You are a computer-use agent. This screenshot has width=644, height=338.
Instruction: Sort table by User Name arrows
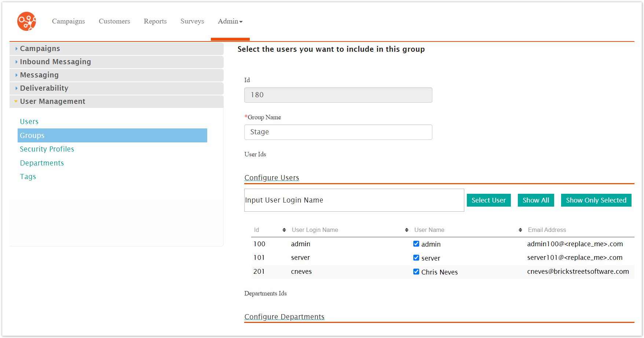(x=520, y=230)
